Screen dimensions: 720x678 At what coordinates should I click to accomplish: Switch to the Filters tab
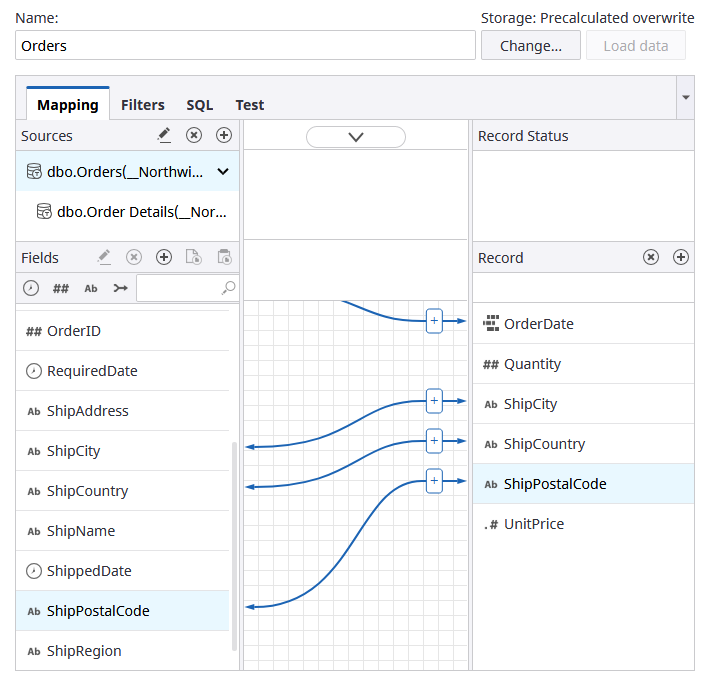coord(143,104)
